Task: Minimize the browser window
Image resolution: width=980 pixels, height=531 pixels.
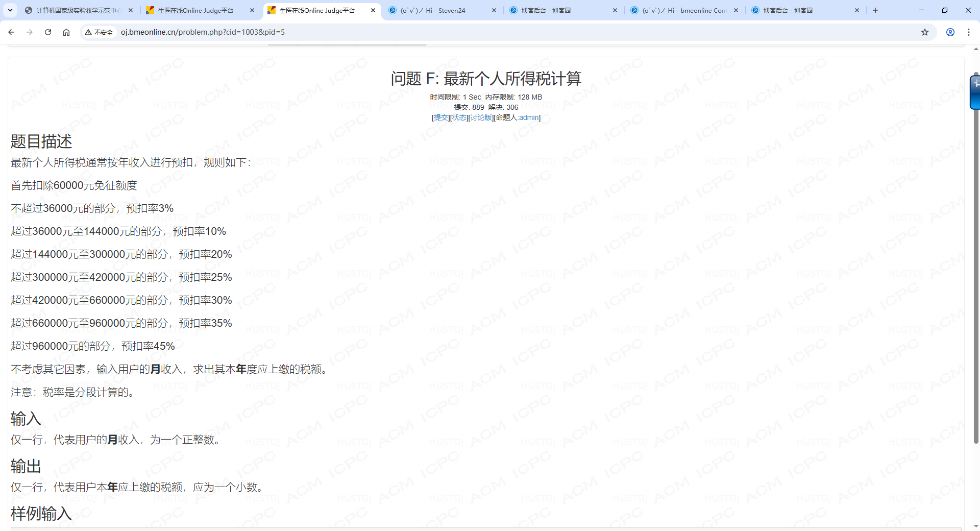Action: tap(921, 10)
